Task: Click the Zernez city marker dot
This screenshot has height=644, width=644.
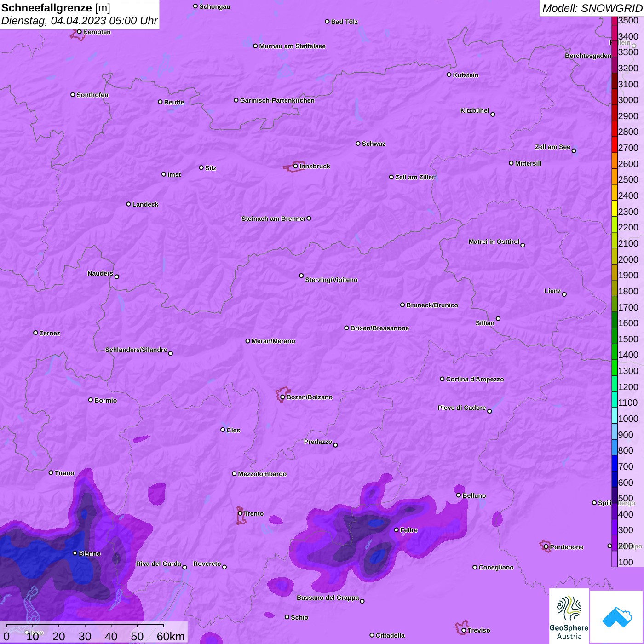Action: point(36,333)
